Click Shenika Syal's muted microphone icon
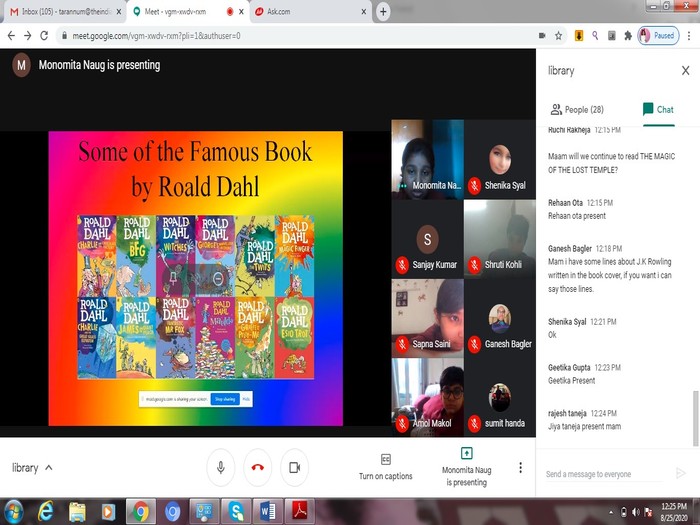The image size is (700, 525). tap(474, 185)
